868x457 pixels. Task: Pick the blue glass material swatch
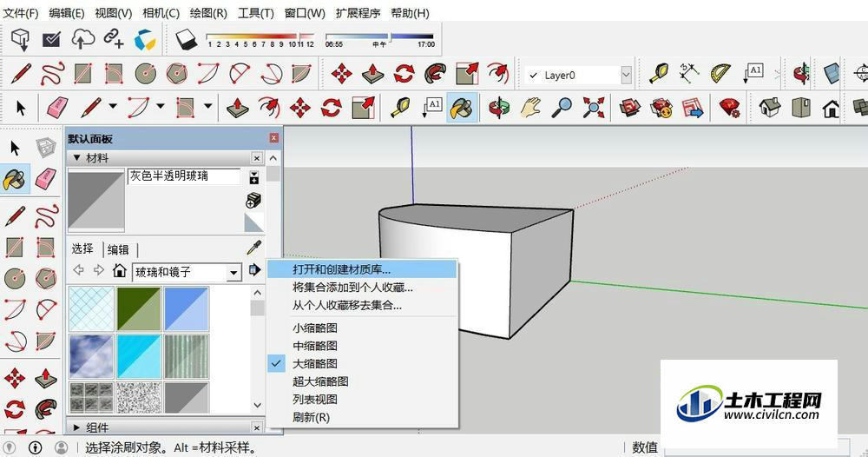pos(187,308)
